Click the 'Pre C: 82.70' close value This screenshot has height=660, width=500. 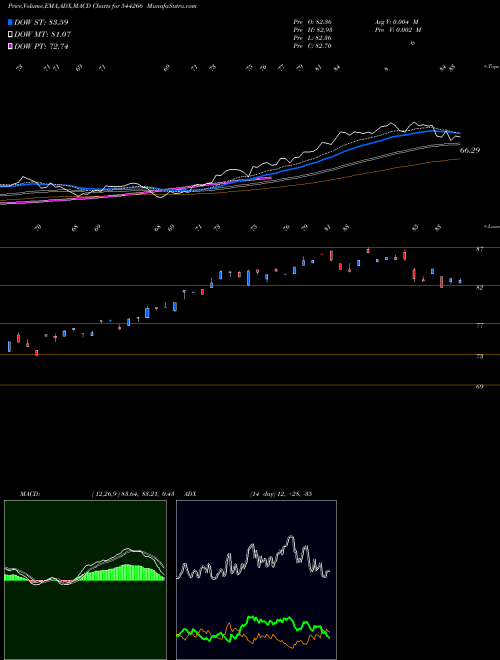313,46
